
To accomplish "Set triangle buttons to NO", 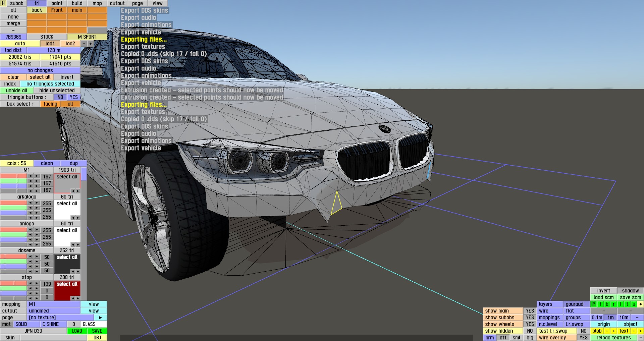I will point(60,97).
